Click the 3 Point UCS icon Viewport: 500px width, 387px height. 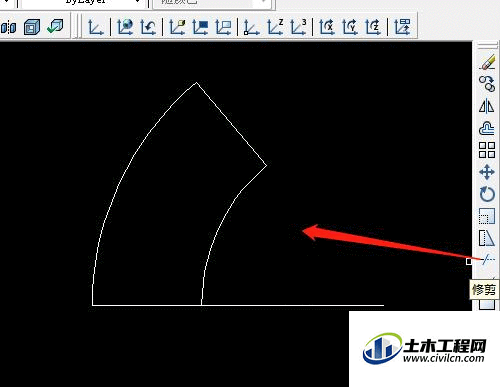298,27
